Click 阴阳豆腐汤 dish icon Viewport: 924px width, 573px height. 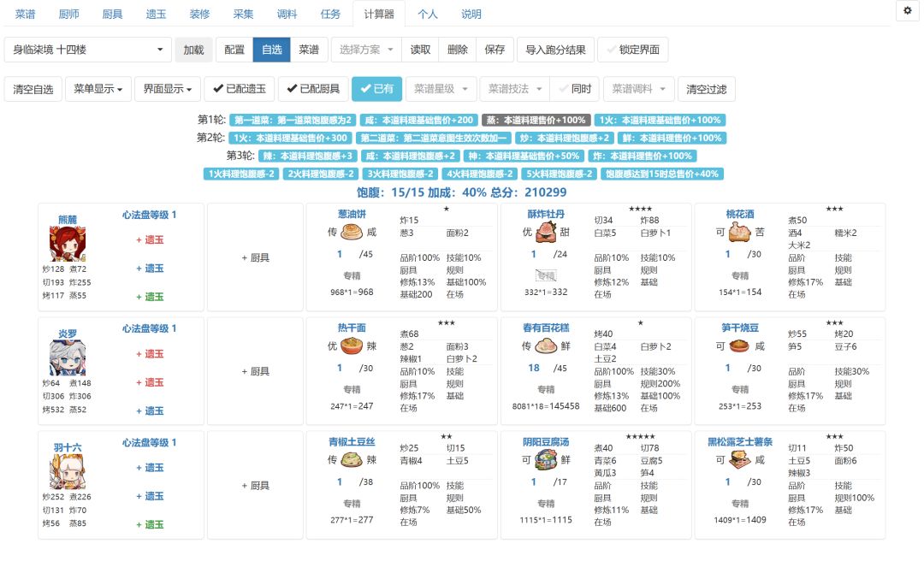(x=546, y=460)
